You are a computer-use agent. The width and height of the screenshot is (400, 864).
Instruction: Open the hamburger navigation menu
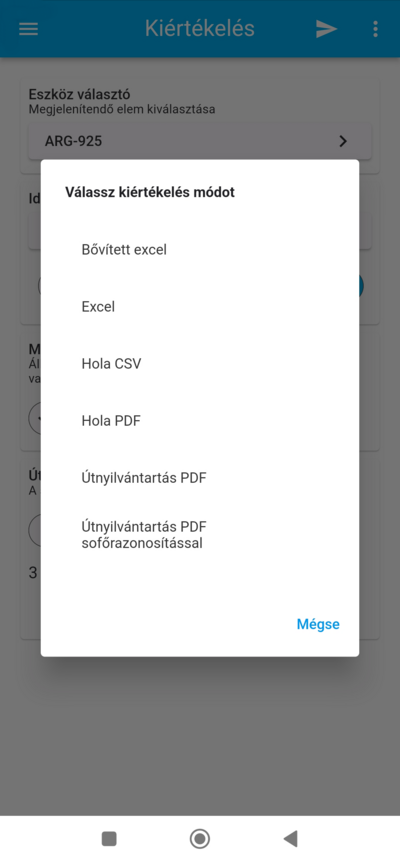pyautogui.click(x=29, y=29)
